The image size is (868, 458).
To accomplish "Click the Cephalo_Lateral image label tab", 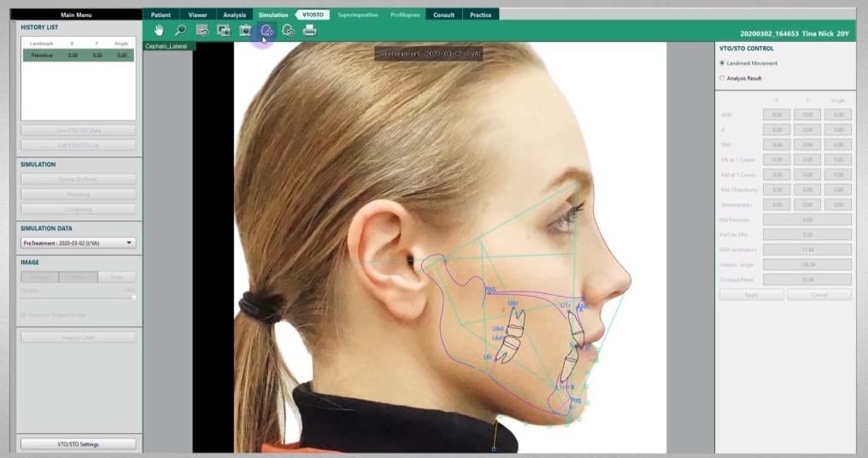I will click(169, 46).
